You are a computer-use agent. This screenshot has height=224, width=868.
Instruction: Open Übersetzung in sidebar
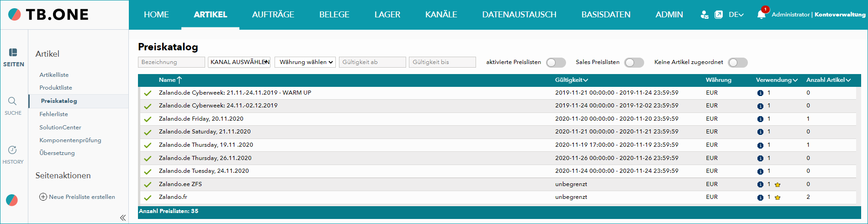click(x=57, y=153)
